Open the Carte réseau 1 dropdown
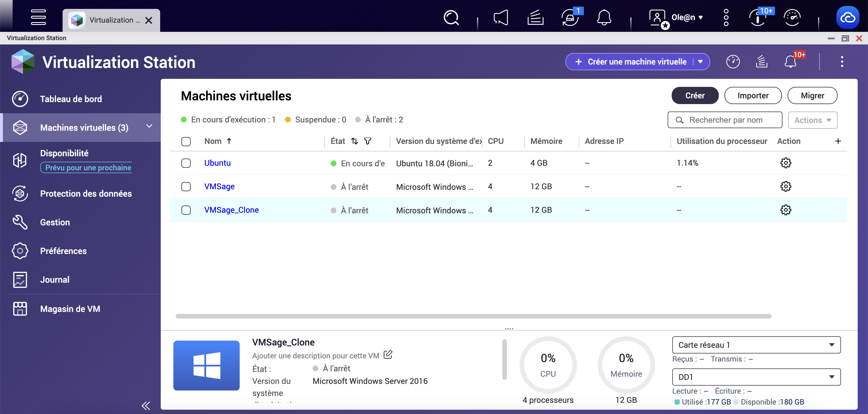The image size is (868, 414). (x=756, y=345)
